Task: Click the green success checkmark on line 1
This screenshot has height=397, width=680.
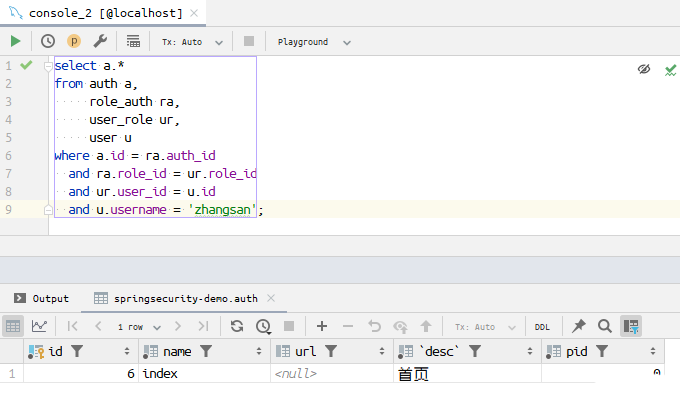Action: (x=26, y=65)
